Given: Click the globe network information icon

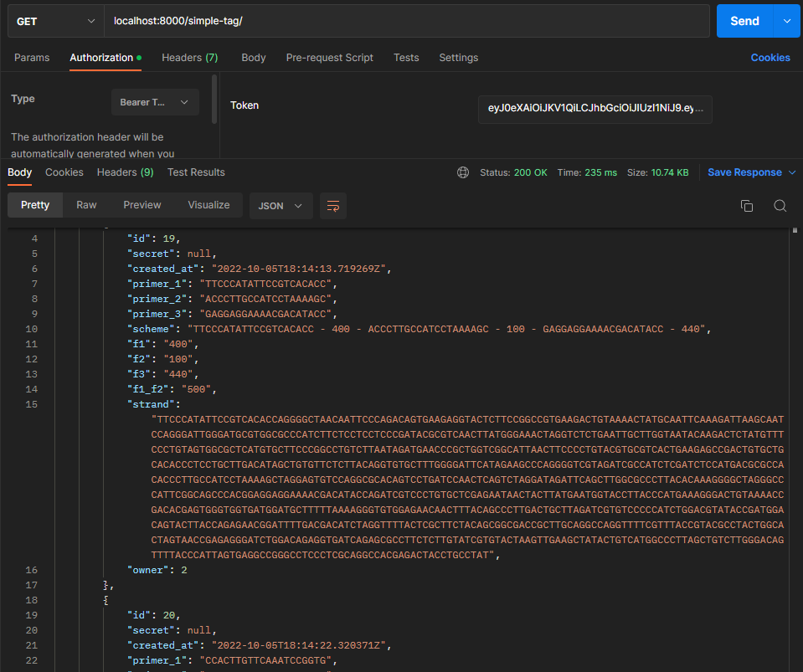Looking at the screenshot, I should point(463,172).
